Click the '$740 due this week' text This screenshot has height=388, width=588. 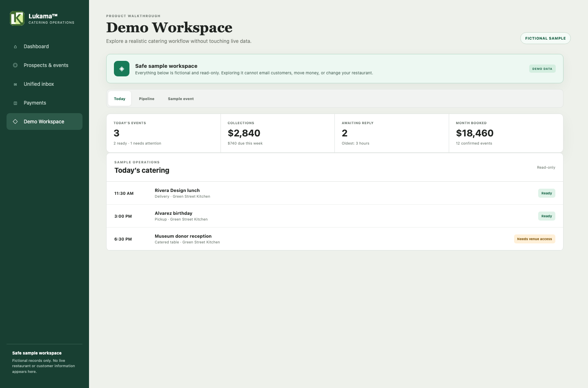[245, 143]
